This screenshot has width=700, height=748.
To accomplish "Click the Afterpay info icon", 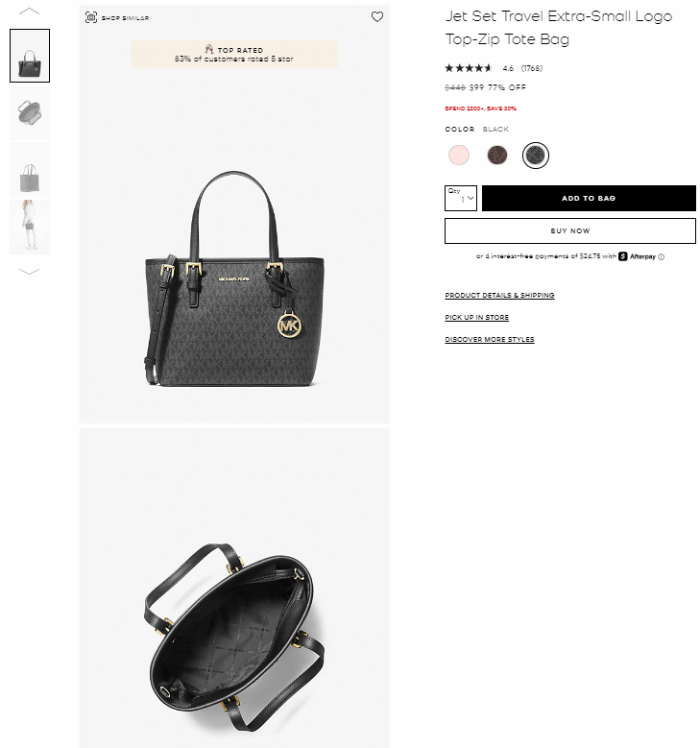I will [x=661, y=256].
